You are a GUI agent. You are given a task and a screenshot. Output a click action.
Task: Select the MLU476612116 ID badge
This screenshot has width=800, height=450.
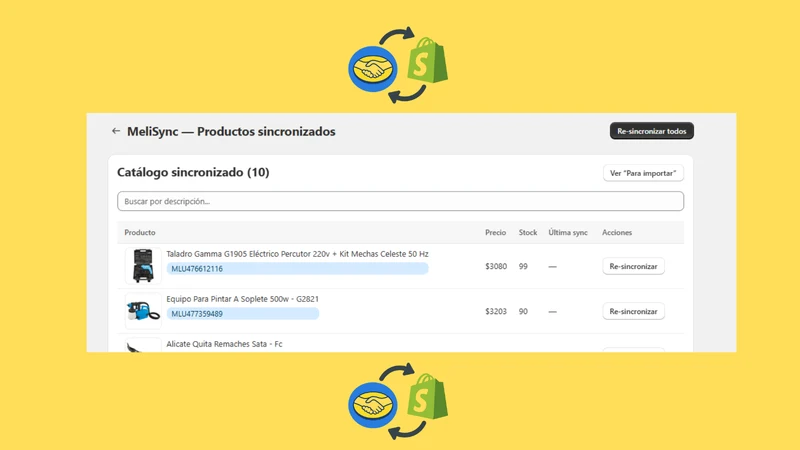click(297, 268)
